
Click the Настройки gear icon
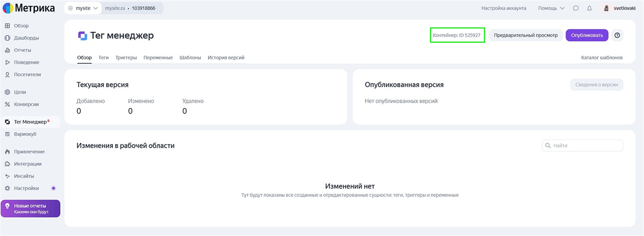pyautogui.click(x=8, y=188)
